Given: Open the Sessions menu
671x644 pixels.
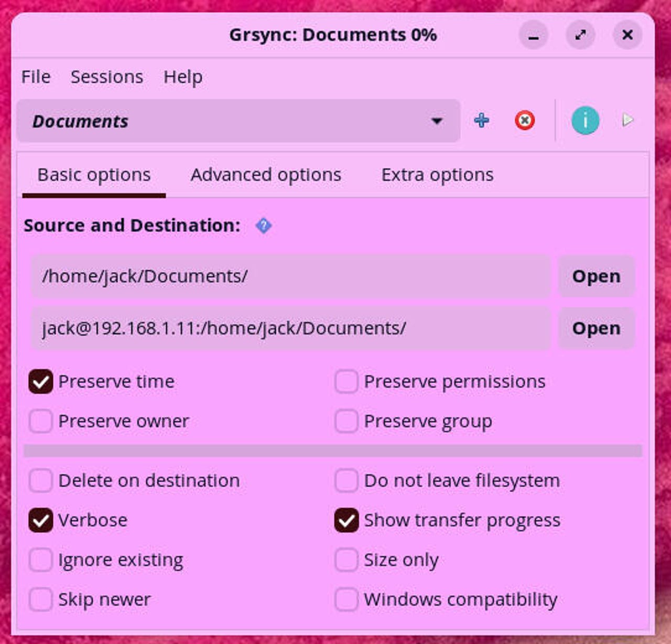Looking at the screenshot, I should point(107,77).
